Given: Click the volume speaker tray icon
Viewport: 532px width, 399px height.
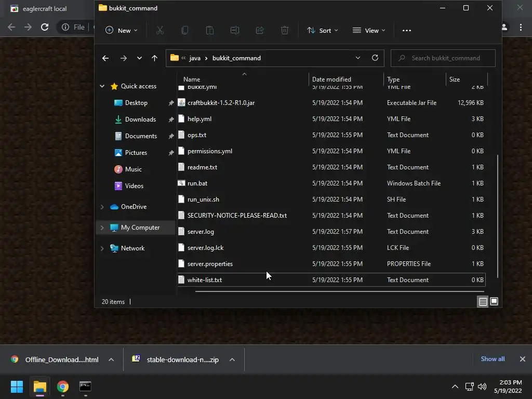Looking at the screenshot, I should click(482, 387).
